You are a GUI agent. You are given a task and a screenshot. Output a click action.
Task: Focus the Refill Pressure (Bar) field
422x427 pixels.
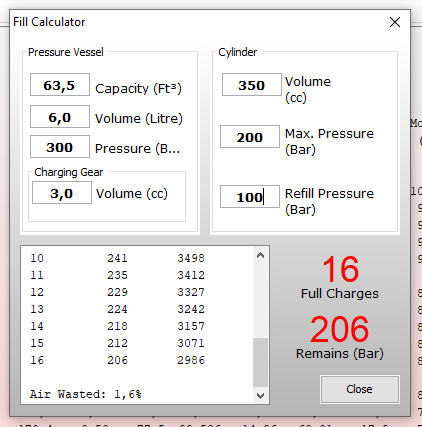pos(250,197)
